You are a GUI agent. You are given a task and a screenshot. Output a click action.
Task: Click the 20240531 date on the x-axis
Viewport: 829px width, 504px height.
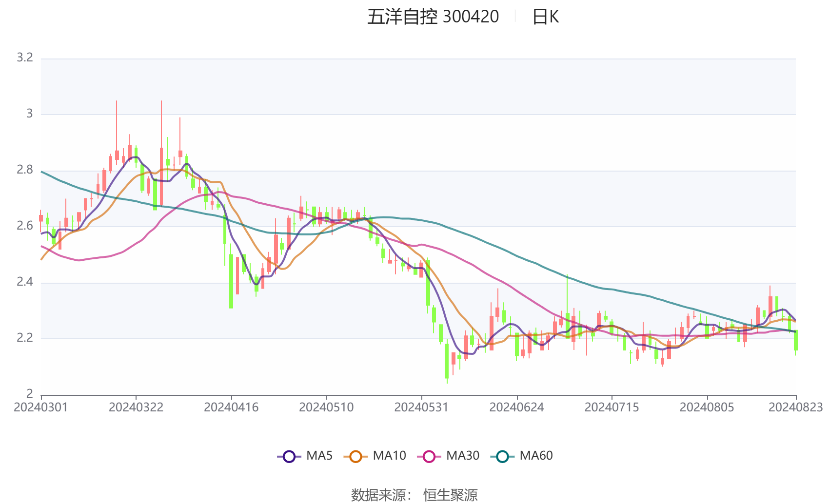point(421,407)
